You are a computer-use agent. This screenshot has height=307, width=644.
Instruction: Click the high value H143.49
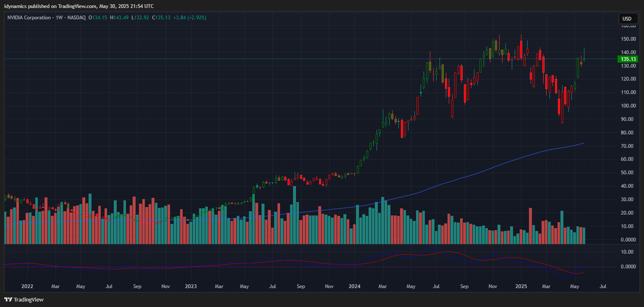[120, 18]
